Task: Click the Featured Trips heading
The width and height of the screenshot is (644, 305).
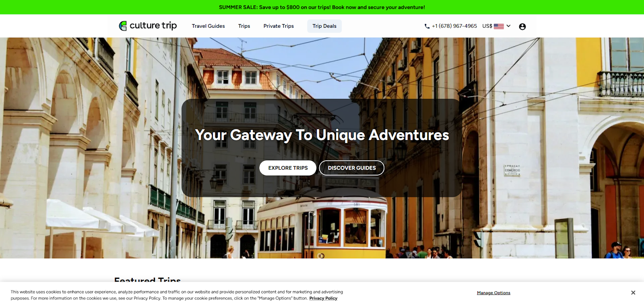Action: coord(147,279)
